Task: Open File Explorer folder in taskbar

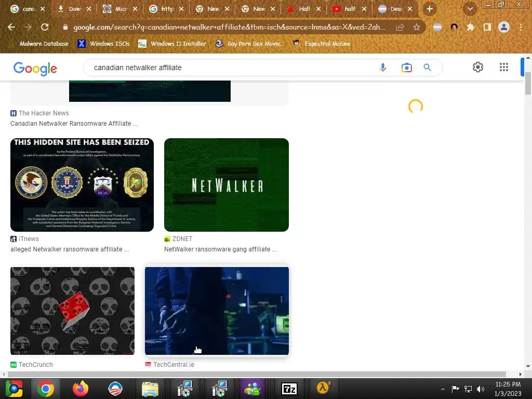Action: [150, 389]
